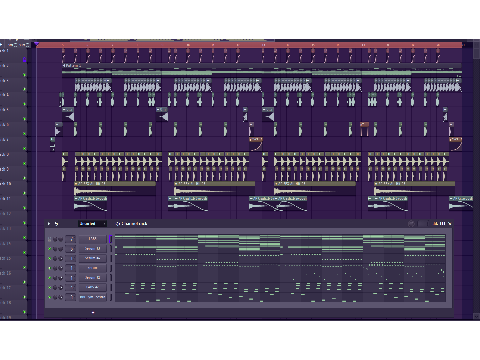
Task: Mute playlist track four via its green LED
Action: coord(24,104)
